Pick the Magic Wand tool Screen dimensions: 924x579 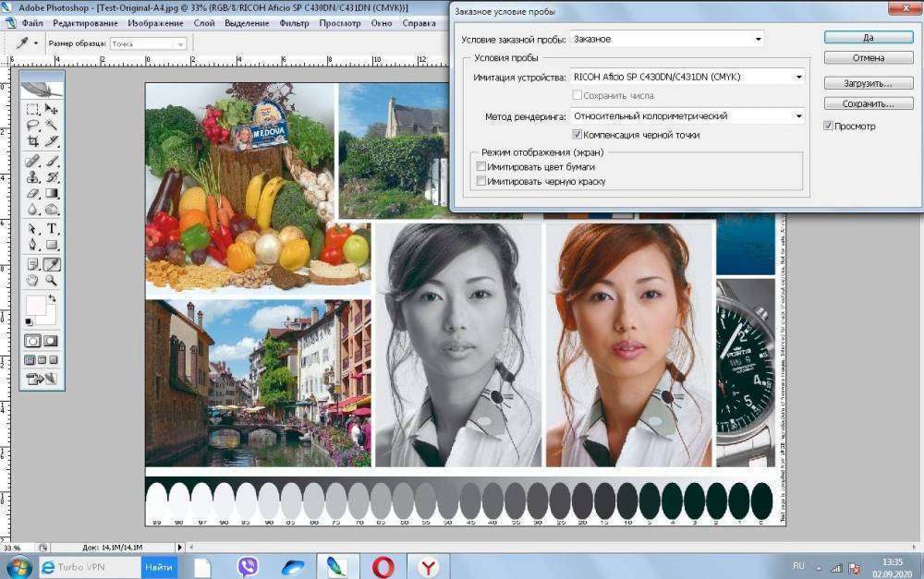(53, 125)
